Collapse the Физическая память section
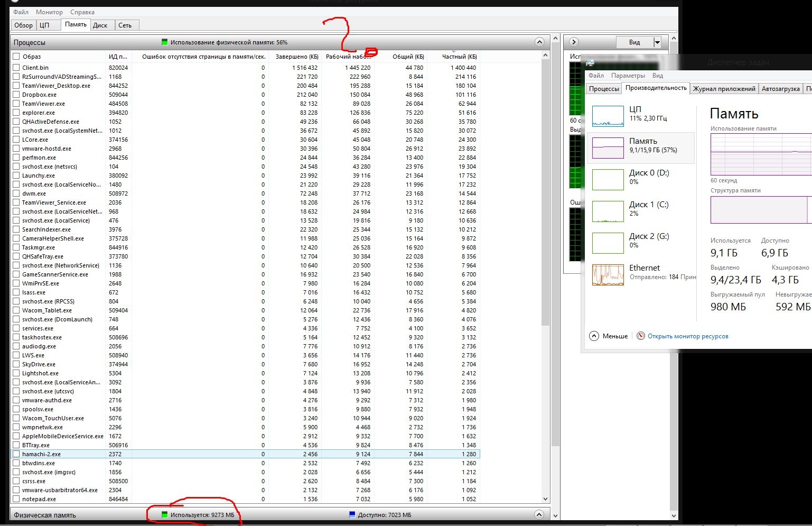The image size is (812, 526). (539, 515)
